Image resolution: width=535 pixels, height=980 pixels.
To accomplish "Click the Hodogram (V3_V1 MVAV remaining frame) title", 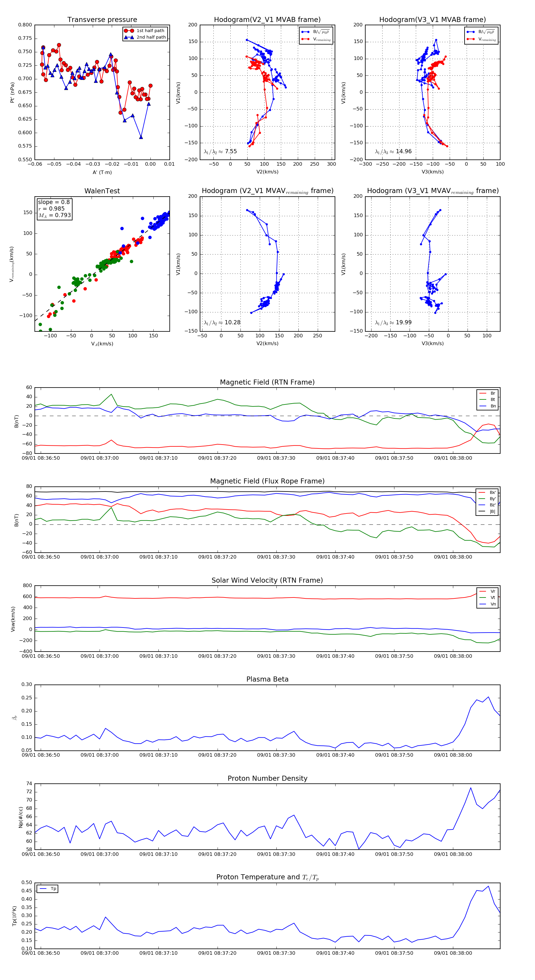I will [x=432, y=191].
